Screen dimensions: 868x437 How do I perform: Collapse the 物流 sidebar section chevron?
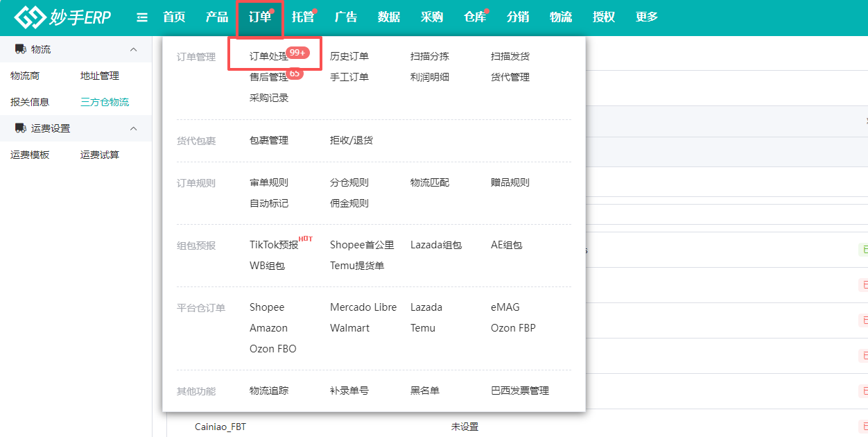pyautogui.click(x=134, y=49)
